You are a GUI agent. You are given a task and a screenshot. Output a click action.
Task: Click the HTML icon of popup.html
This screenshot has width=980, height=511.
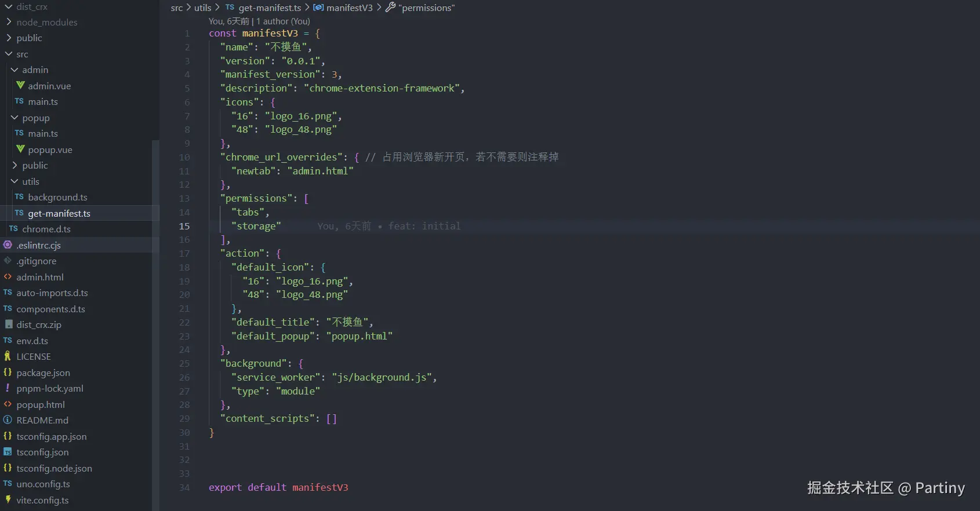tap(8, 404)
